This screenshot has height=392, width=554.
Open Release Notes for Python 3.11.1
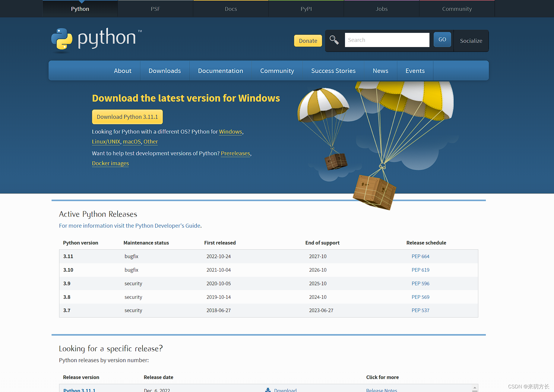(381, 390)
